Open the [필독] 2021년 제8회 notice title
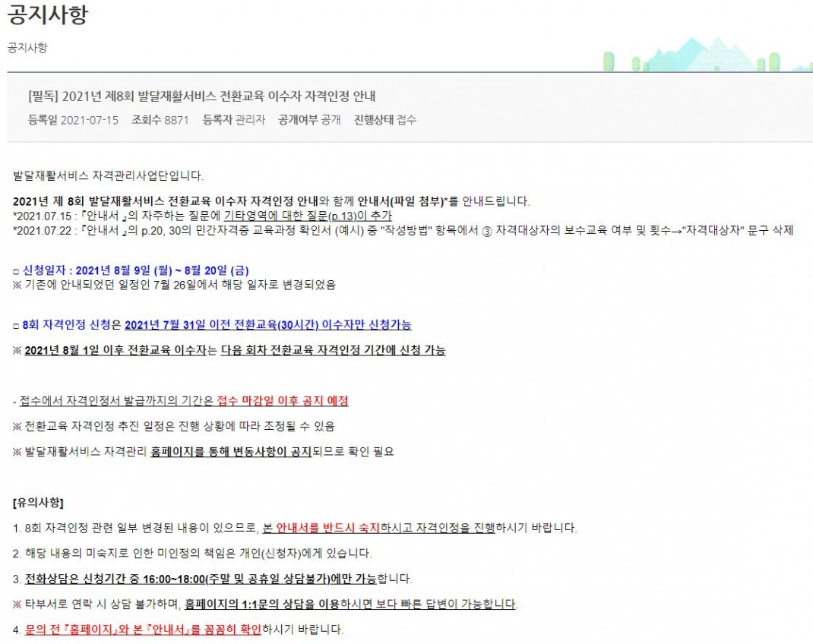 pos(202,96)
